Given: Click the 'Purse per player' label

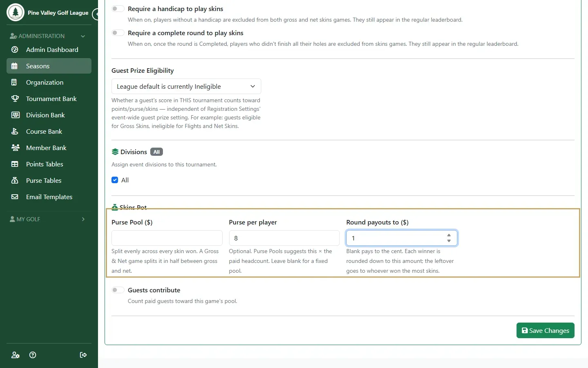Looking at the screenshot, I should tap(253, 222).
